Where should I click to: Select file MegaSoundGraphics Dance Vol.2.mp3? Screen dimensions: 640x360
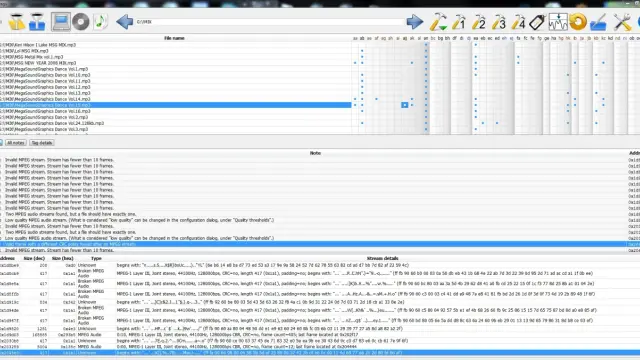[x=176, y=117]
